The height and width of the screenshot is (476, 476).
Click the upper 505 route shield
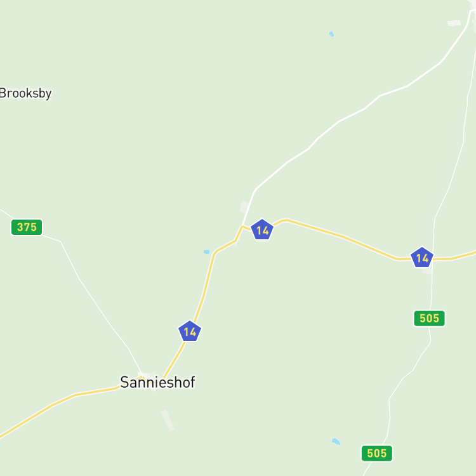coord(429,318)
